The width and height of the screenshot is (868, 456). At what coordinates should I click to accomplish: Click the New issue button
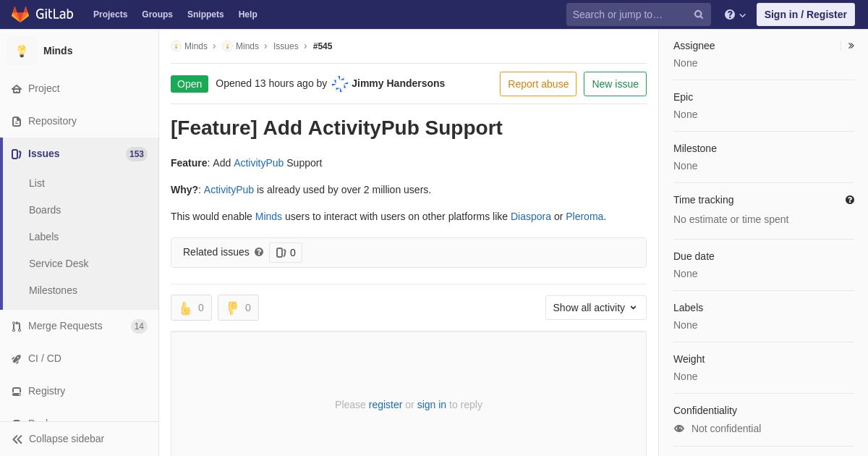pos(615,84)
